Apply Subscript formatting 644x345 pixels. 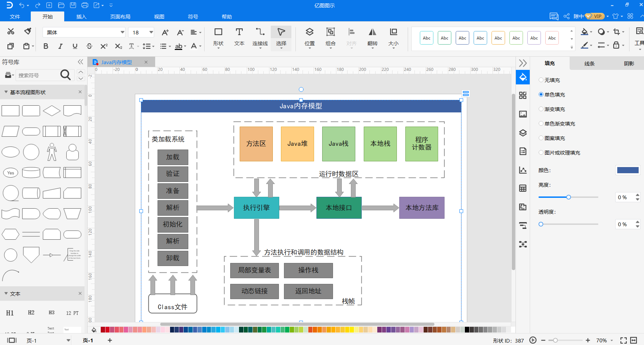118,46
